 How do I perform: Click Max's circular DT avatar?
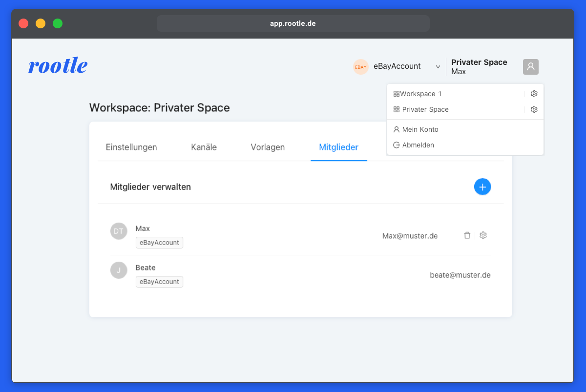[119, 231]
